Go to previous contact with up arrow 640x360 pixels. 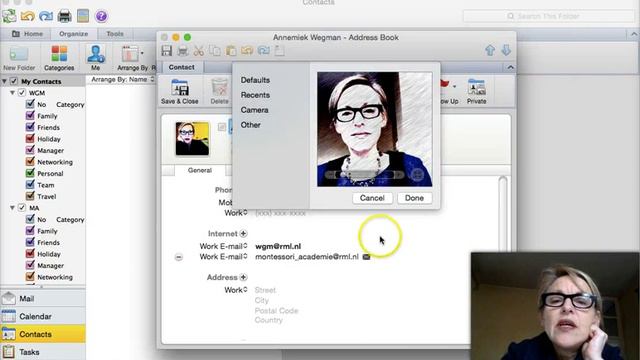(x=490, y=50)
